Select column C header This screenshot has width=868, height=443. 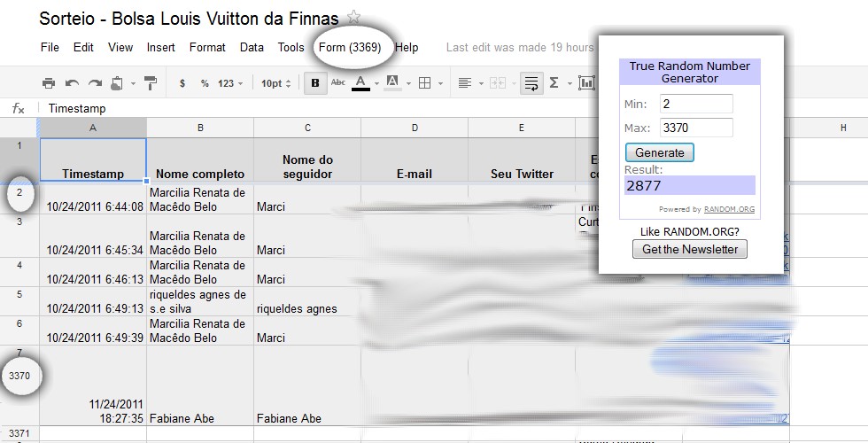[x=307, y=128]
